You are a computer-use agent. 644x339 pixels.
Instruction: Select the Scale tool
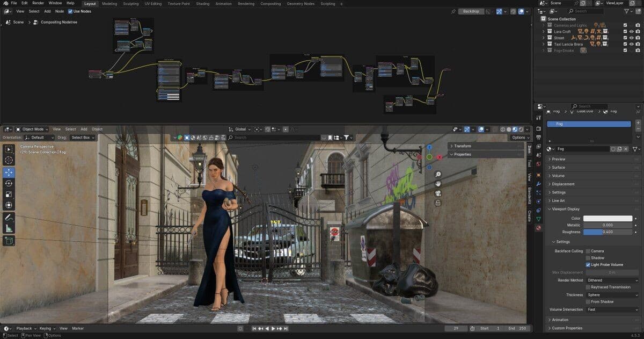9,194
